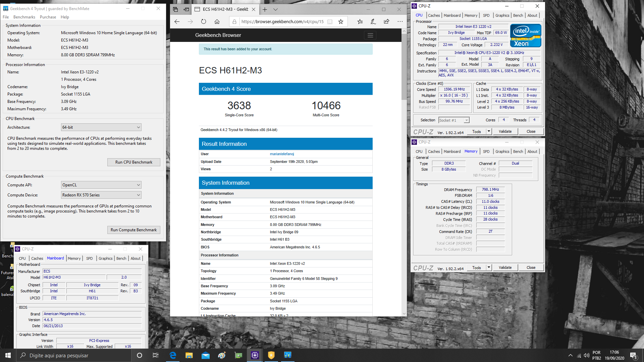Open File Explorer from the taskbar
The width and height of the screenshot is (644, 362).
click(x=189, y=355)
